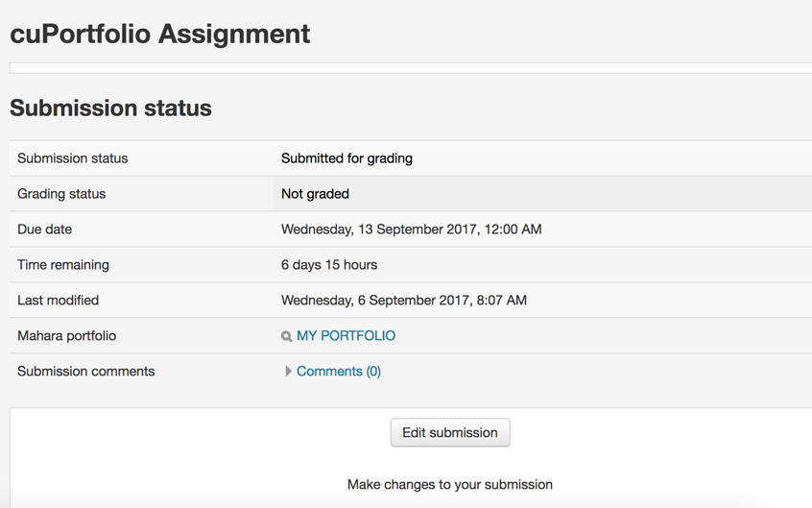This screenshot has height=508, width=812.
Task: Select the Last modified row label
Action: click(x=58, y=301)
